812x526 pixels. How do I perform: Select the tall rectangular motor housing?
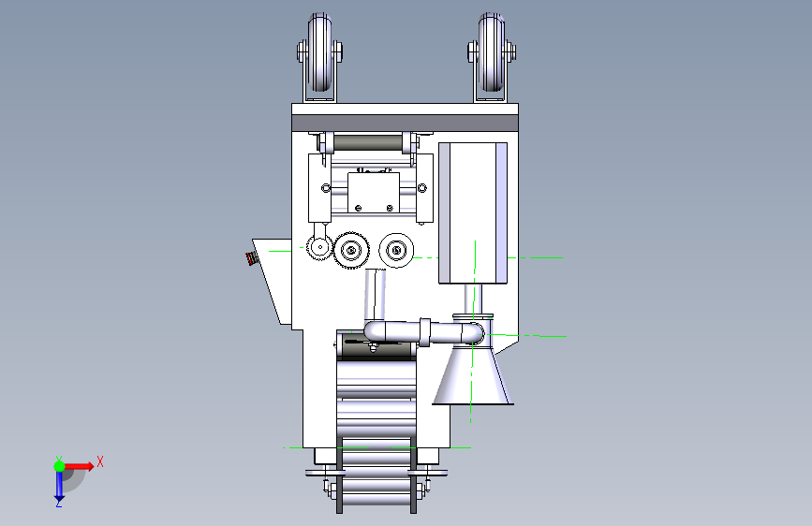click(x=473, y=213)
